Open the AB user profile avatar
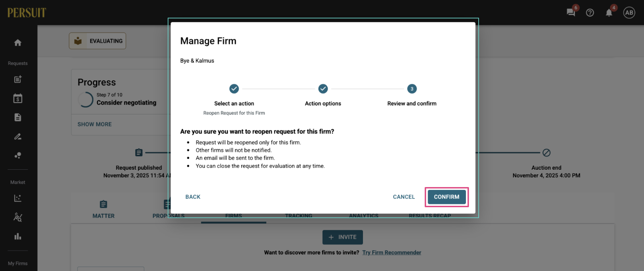This screenshot has width=644, height=271. pyautogui.click(x=629, y=13)
